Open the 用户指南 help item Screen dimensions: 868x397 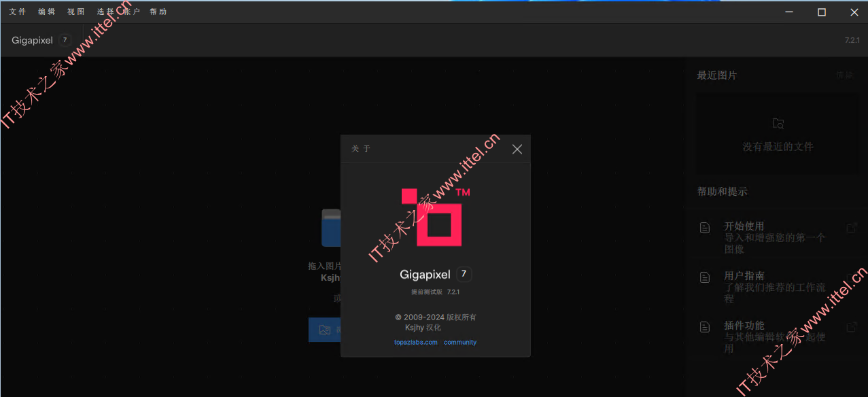click(778, 287)
